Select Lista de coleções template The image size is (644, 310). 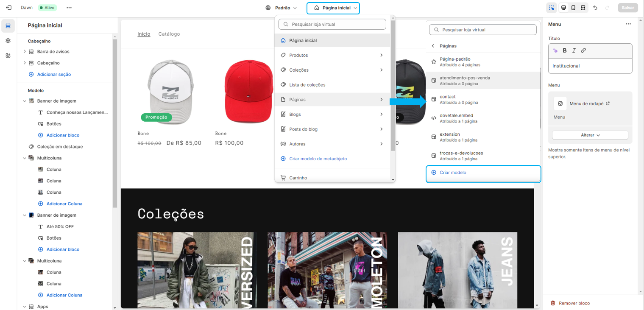pos(332,85)
